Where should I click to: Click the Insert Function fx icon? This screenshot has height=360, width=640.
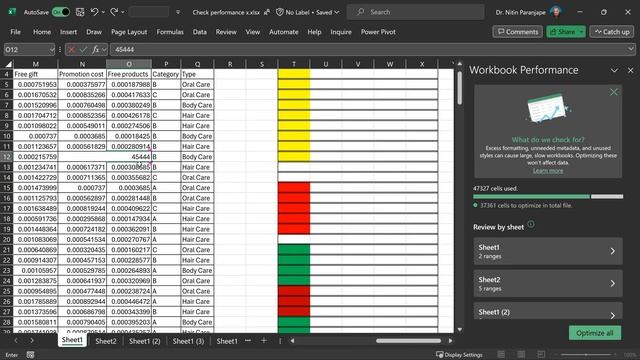click(x=96, y=49)
